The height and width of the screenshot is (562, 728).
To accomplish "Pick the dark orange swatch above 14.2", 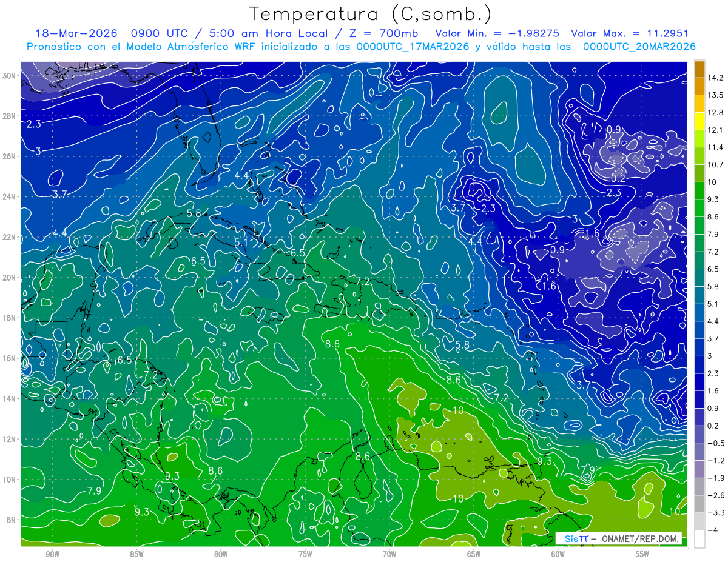I will 699,69.
